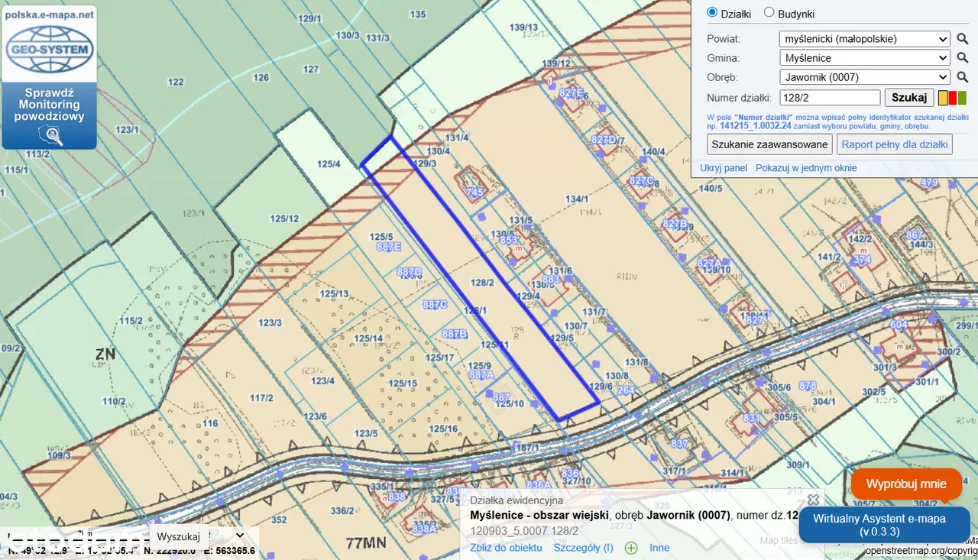Close the parcel info popup
This screenshot has height=560, width=978.
click(x=813, y=500)
